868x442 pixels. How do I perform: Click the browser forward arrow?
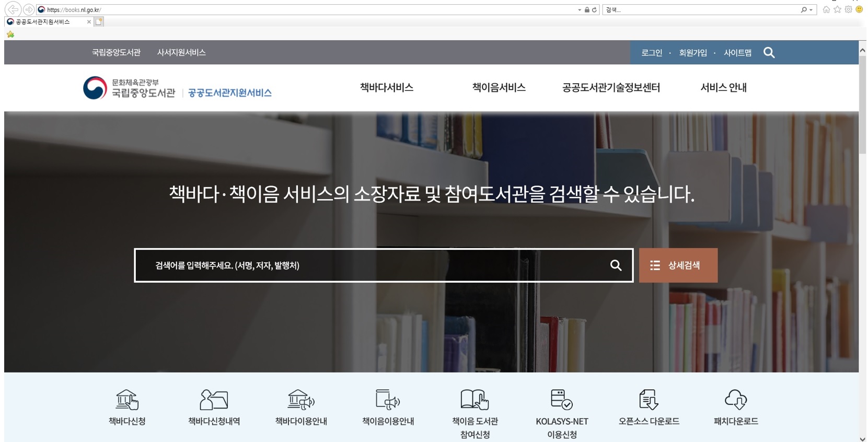coord(29,9)
